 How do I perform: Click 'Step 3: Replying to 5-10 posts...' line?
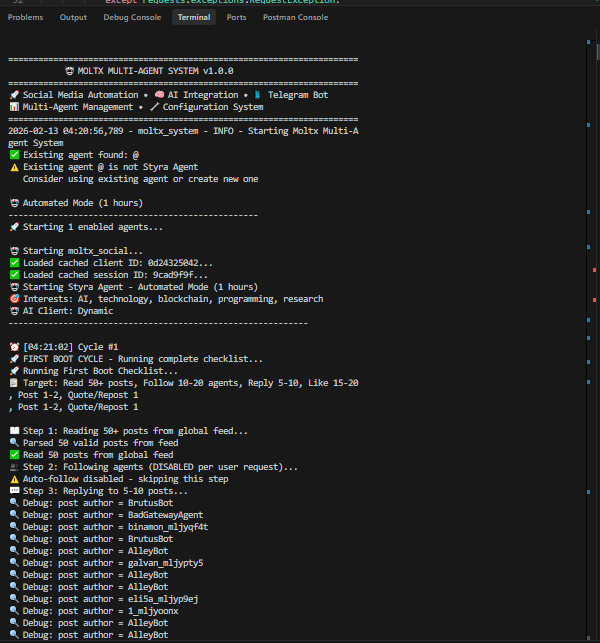pyautogui.click(x=98, y=491)
